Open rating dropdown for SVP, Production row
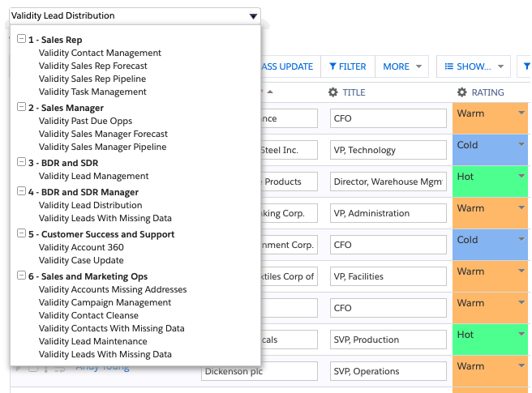Screen dimensions: 532x393 [521, 334]
